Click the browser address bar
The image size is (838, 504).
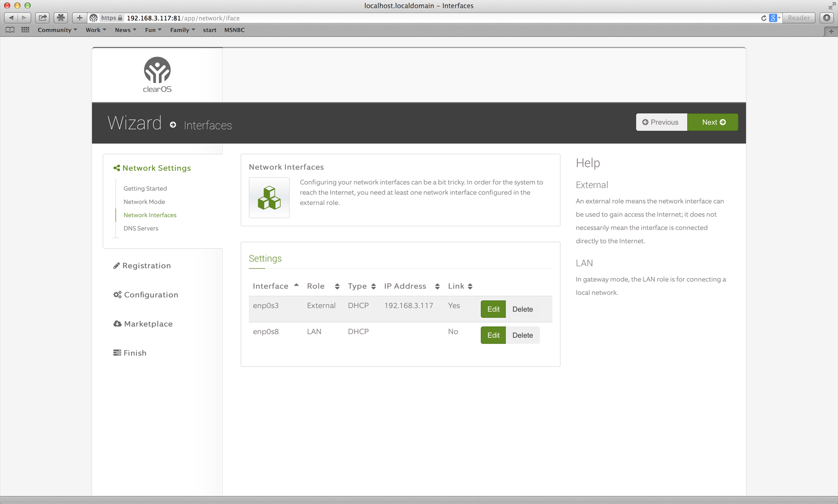coord(434,18)
